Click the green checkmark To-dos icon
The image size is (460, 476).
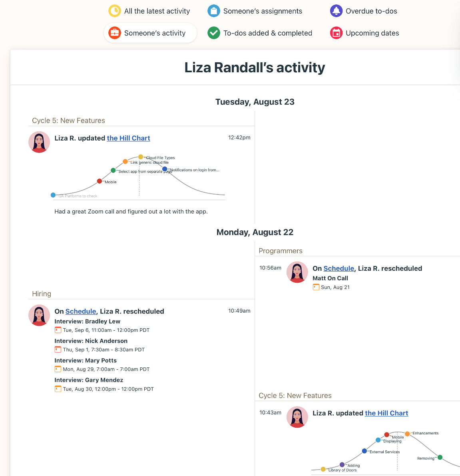pyautogui.click(x=213, y=33)
